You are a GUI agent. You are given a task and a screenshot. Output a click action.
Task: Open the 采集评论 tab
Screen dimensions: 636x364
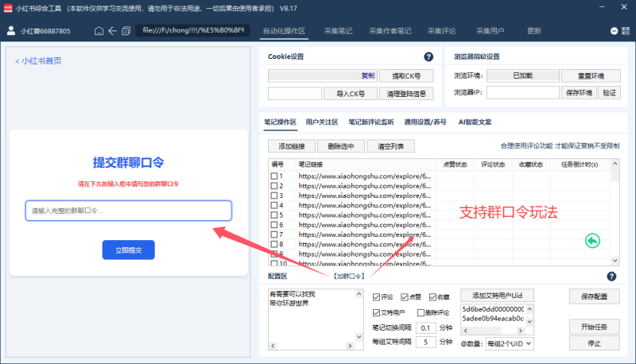click(x=441, y=31)
